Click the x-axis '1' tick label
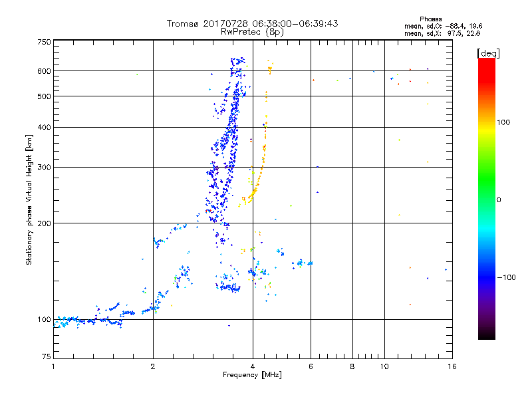This screenshot has width=532, height=399. click(53, 366)
